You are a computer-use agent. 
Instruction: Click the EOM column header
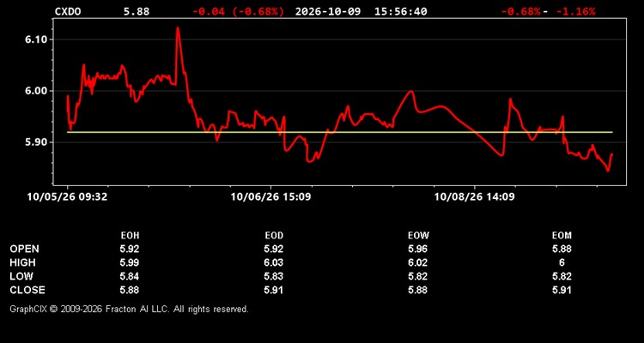562,236
